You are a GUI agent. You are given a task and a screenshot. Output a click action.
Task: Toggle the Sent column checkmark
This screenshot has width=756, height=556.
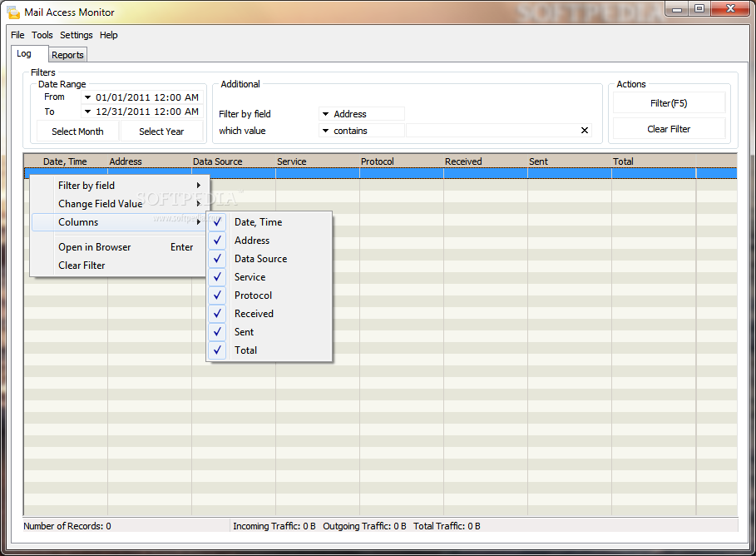coord(217,332)
